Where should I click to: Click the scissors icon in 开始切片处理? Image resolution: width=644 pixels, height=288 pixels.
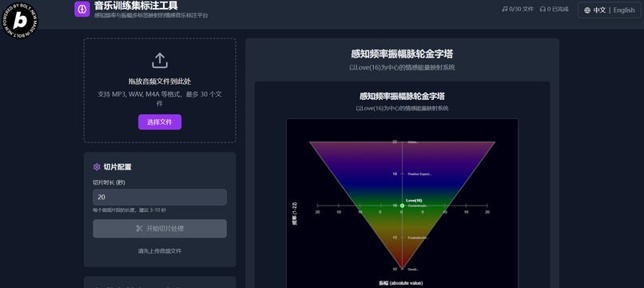(140, 228)
